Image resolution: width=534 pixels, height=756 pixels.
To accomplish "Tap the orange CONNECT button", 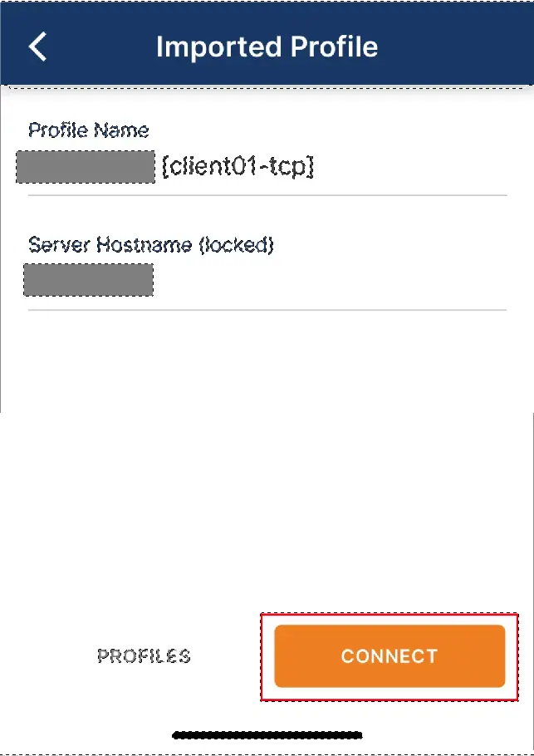I will [389, 655].
